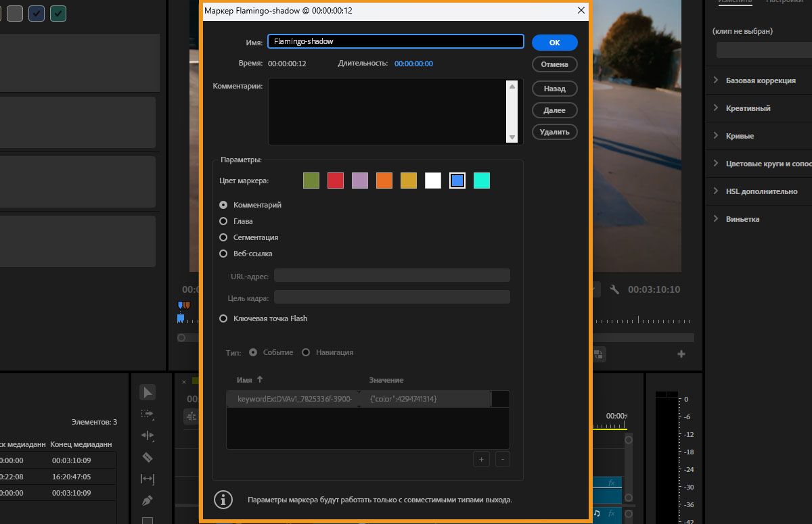
Task: Pick the orange marker color swatch
Action: click(384, 180)
